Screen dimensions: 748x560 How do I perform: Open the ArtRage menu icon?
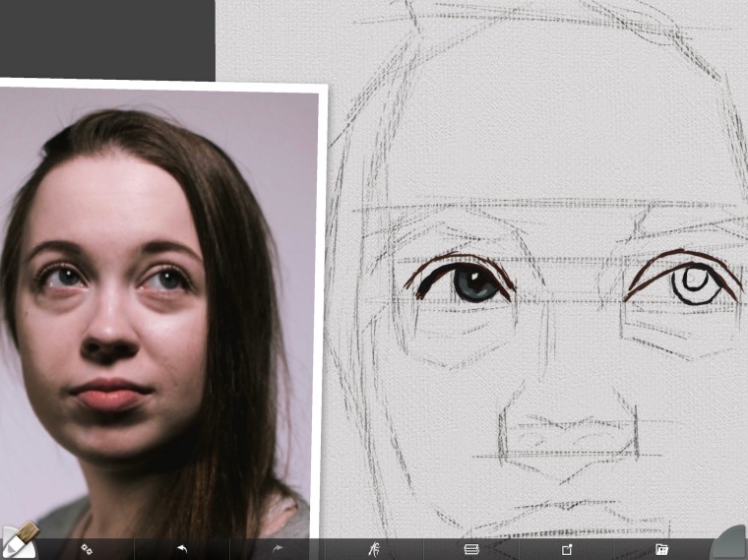pyautogui.click(x=374, y=549)
